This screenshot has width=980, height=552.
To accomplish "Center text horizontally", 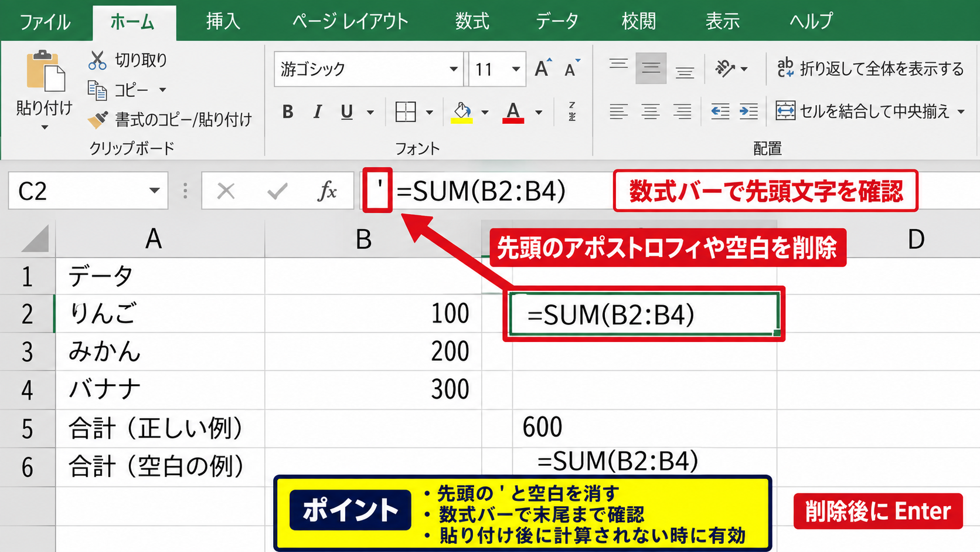I will (651, 111).
